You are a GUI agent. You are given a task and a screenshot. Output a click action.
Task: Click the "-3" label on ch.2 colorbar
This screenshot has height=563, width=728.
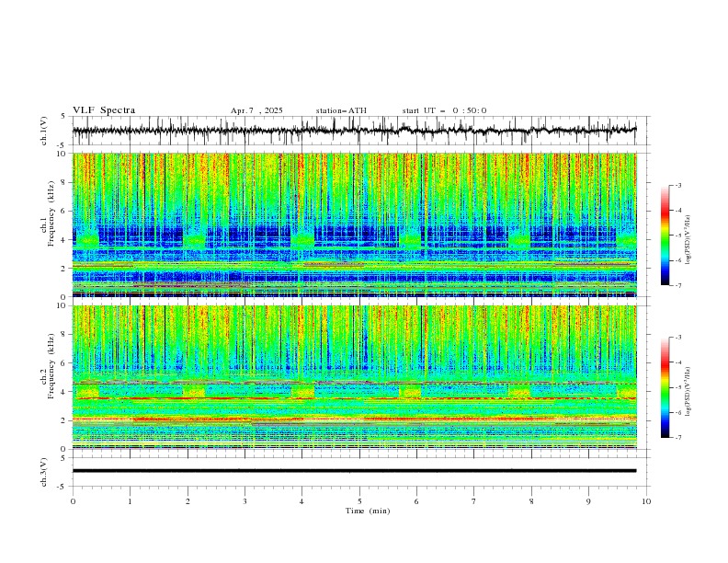[x=678, y=338]
